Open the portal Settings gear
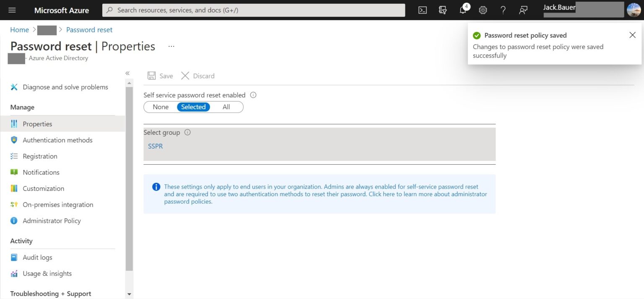Screen dimensions: 644x299 pos(483,10)
